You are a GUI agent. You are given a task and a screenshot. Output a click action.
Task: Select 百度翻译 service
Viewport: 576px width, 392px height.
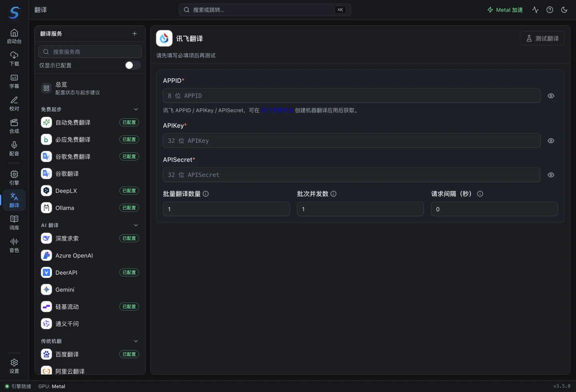[90, 354]
